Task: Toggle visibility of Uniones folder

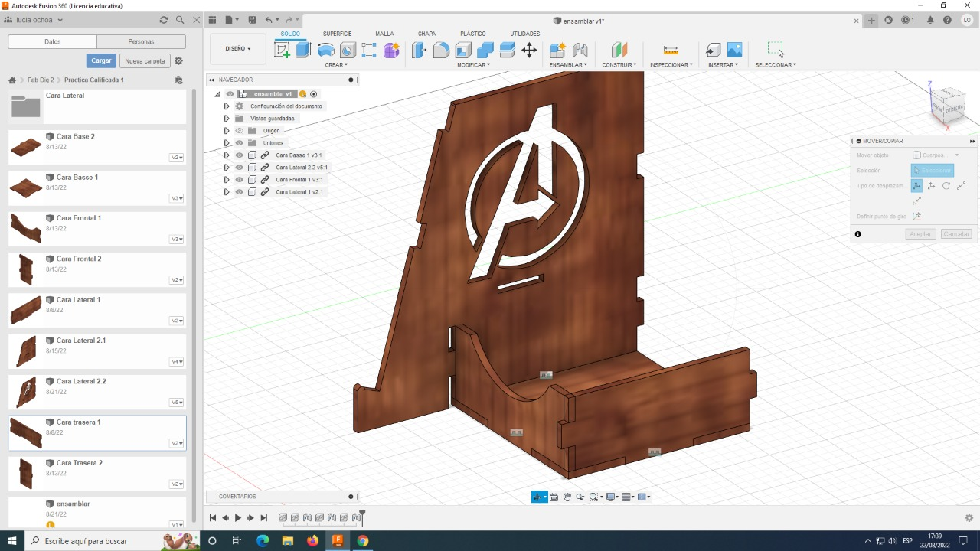Action: pyautogui.click(x=240, y=143)
